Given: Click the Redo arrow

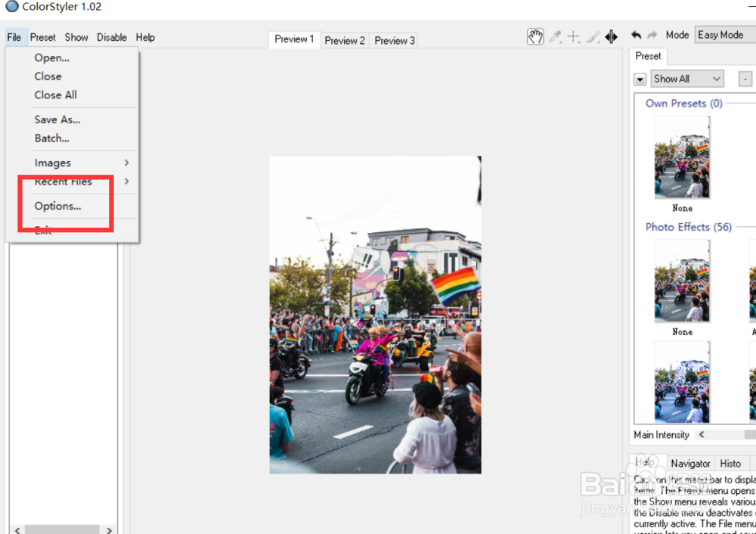Looking at the screenshot, I should tap(652, 36).
